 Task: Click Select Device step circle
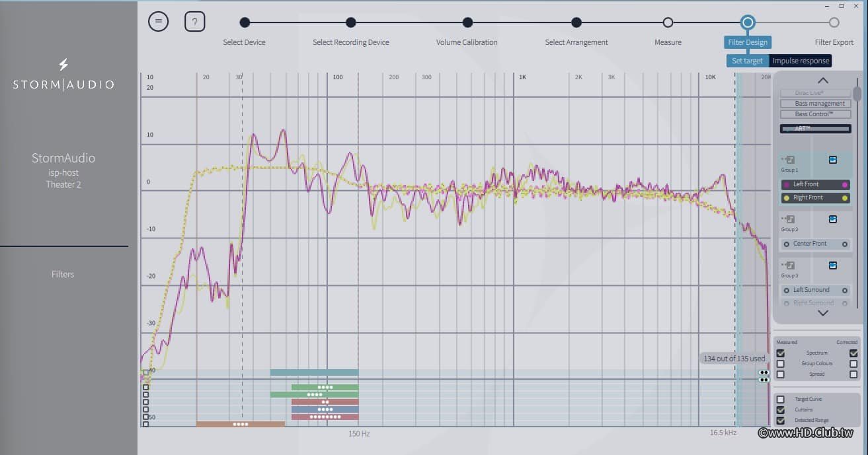click(x=245, y=22)
